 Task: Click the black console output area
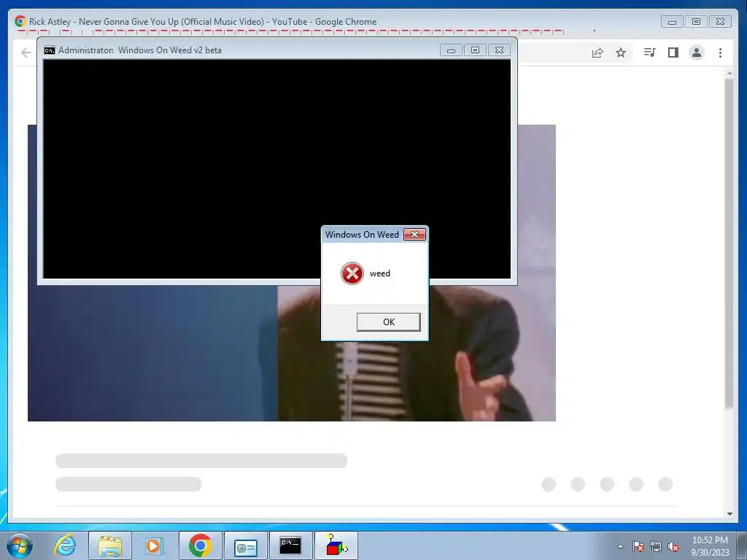[x=276, y=168]
